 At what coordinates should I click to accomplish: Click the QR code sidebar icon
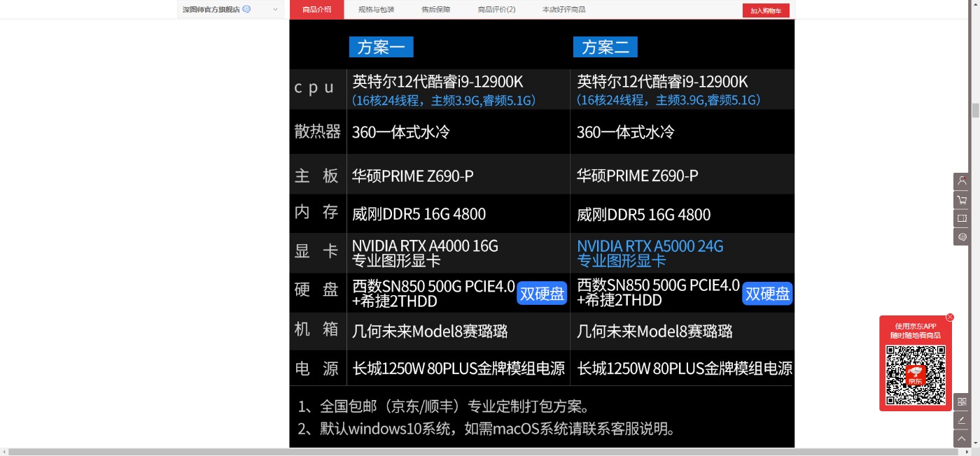click(962, 402)
